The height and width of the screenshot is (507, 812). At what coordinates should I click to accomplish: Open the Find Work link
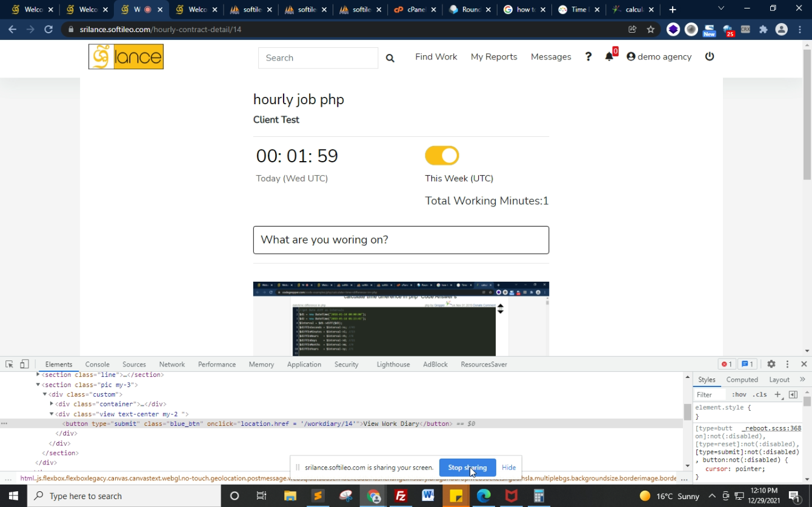point(436,57)
